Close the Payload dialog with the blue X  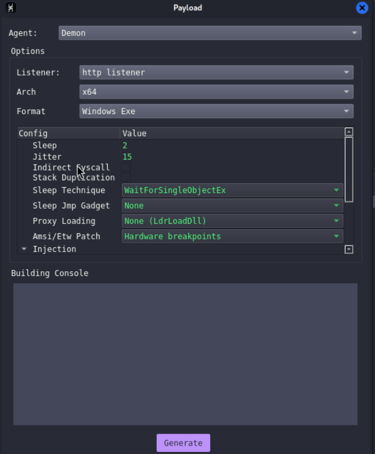coord(362,8)
